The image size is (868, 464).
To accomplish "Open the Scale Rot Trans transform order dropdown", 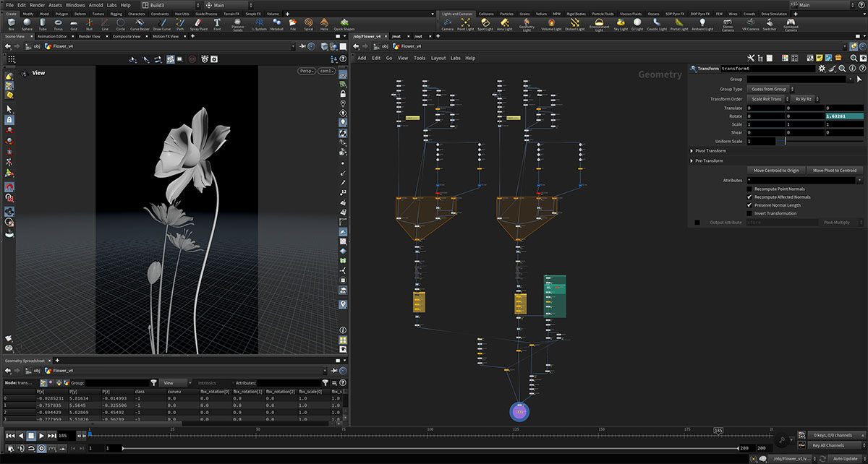I will tap(766, 98).
